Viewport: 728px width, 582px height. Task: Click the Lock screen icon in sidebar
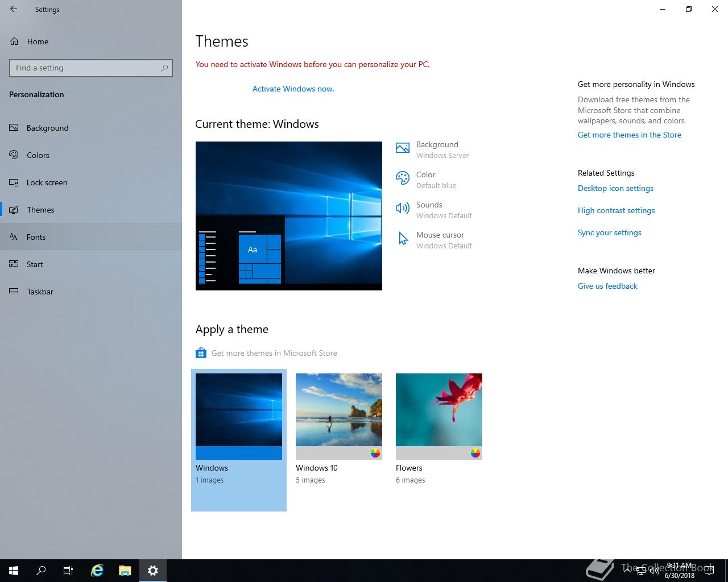click(x=14, y=182)
